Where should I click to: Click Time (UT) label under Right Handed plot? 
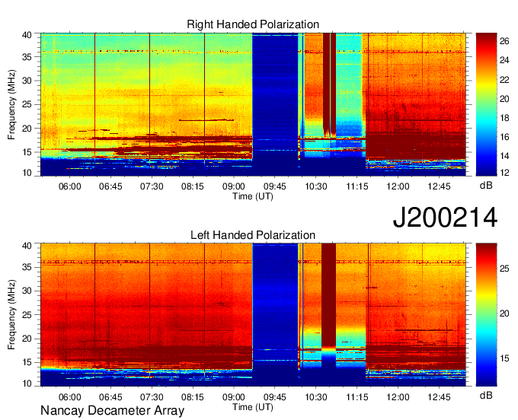click(x=253, y=196)
